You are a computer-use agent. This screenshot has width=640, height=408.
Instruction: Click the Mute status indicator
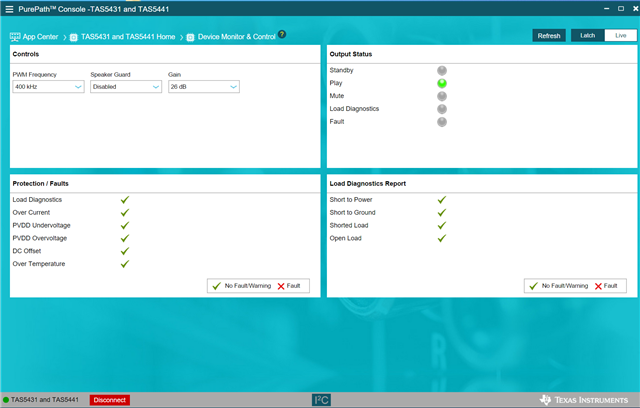point(442,96)
